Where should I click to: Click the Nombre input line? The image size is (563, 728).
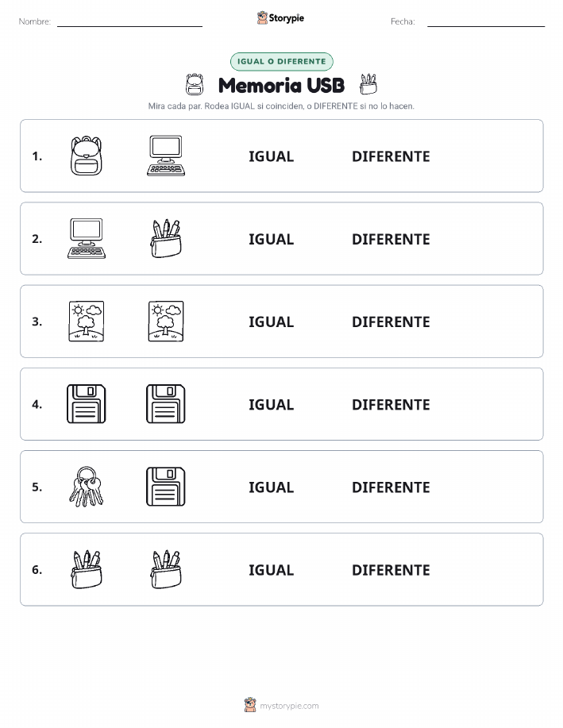pyautogui.click(x=129, y=21)
